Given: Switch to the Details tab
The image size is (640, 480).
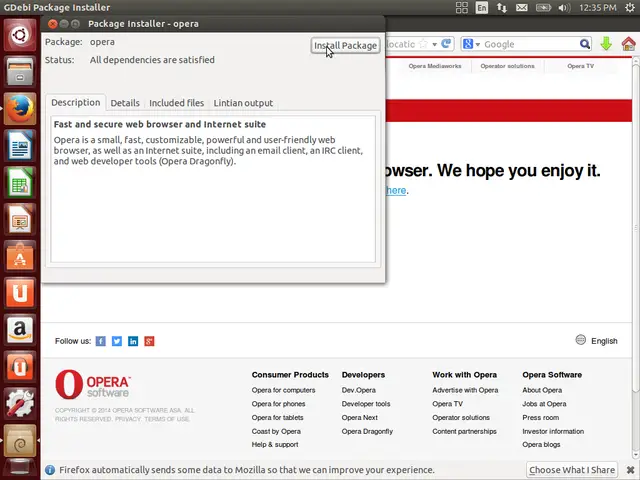Looking at the screenshot, I should tap(125, 103).
